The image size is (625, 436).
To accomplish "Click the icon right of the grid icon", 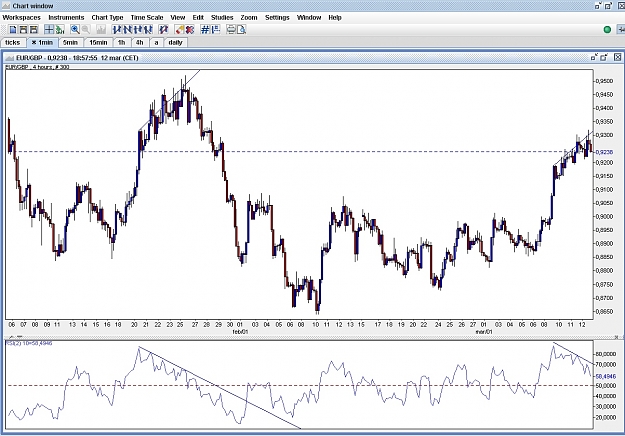I will coord(216,29).
